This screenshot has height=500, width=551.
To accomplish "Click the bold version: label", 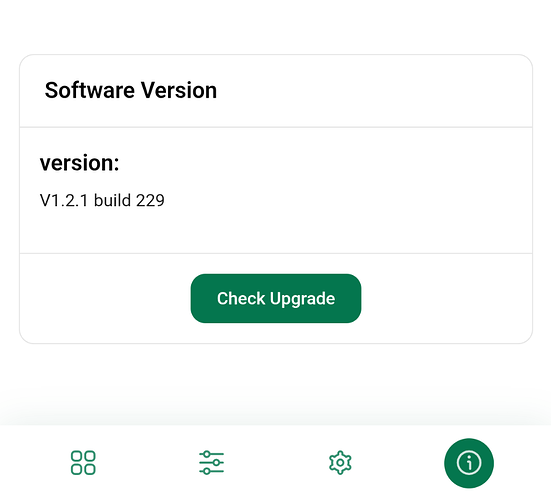I will click(x=79, y=163).
